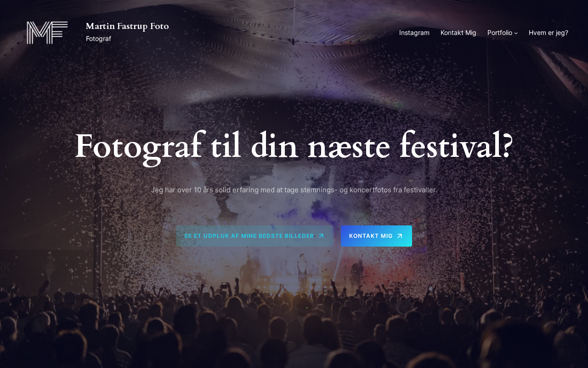Go to Kontakt Mig in the navigation
The width and height of the screenshot is (588, 368).
pos(458,33)
